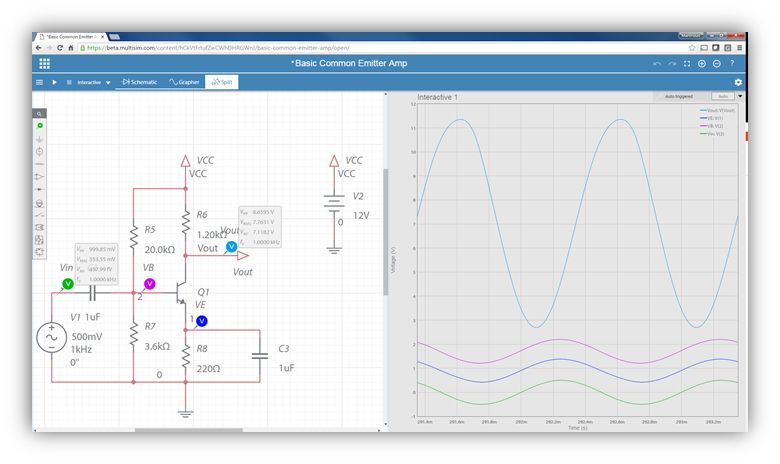Screen dimensions: 780x464
Task: Reload the browser page
Action: [60, 48]
